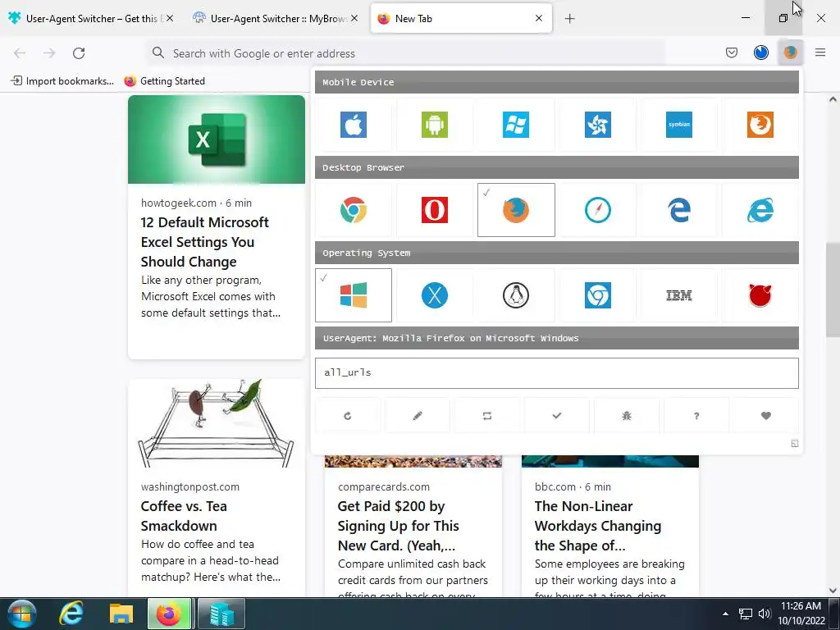Open The Non-Linear Workdays bbc.com article
Screen dimensions: 840x630
[598, 526]
